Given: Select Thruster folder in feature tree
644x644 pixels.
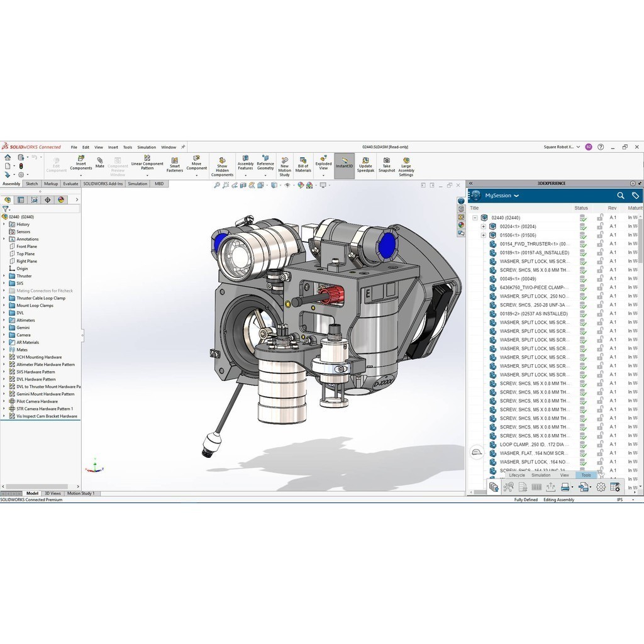Looking at the screenshot, I should click(24, 276).
